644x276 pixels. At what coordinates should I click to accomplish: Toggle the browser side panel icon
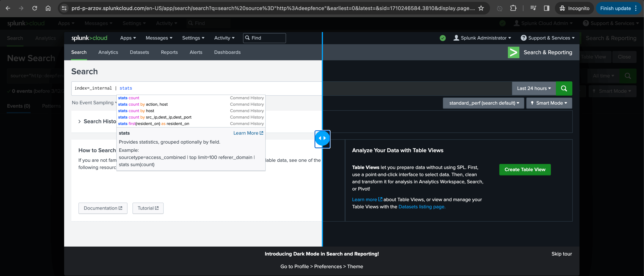tap(546, 8)
